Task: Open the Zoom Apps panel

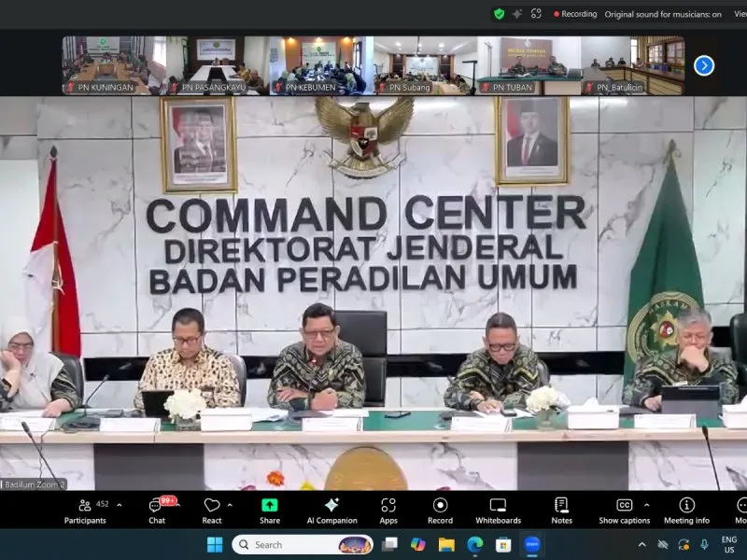Action: coord(388,511)
